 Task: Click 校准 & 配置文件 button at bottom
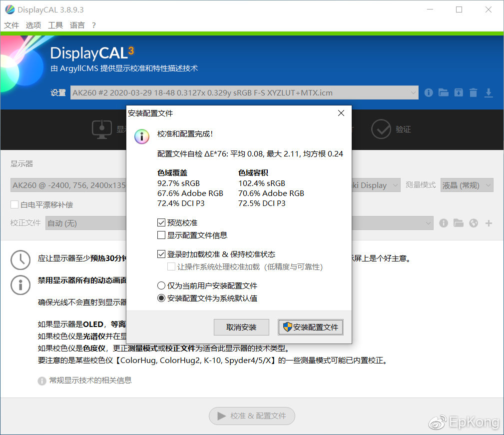click(x=252, y=415)
